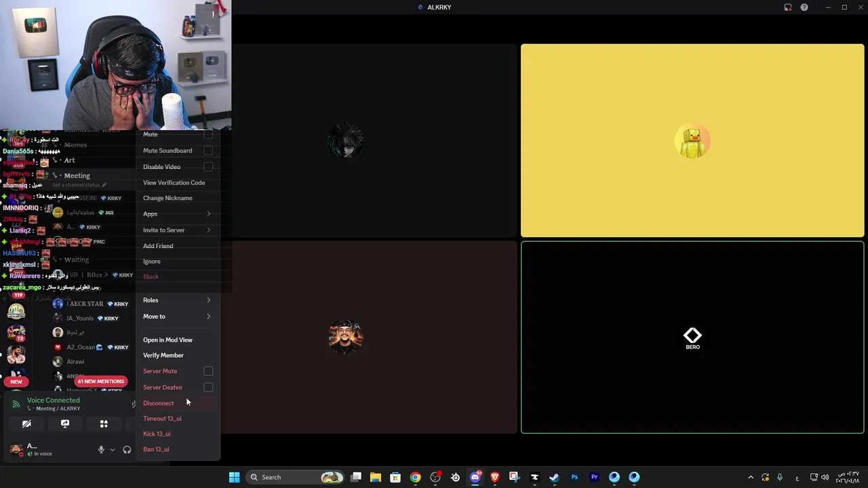Screen dimensions: 868x488
Task: Open Discord inbox icon in title bar
Action: click(788, 7)
